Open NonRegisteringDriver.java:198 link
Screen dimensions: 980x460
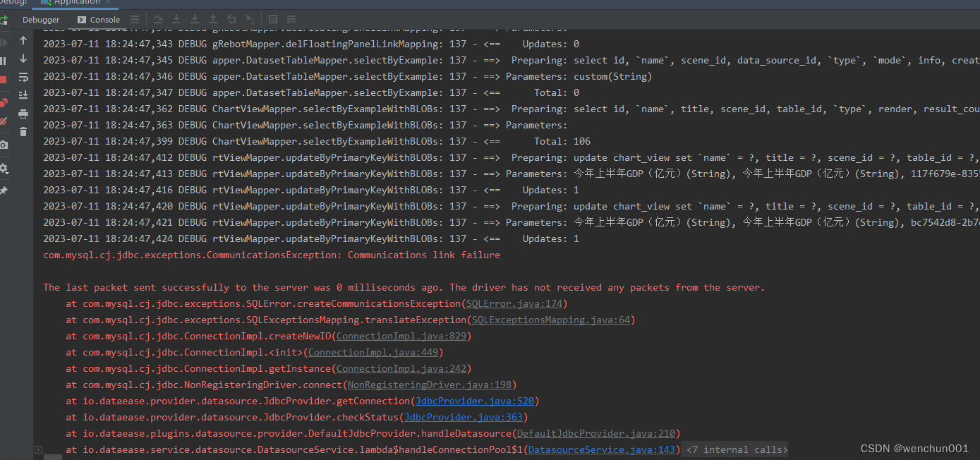[430, 385]
